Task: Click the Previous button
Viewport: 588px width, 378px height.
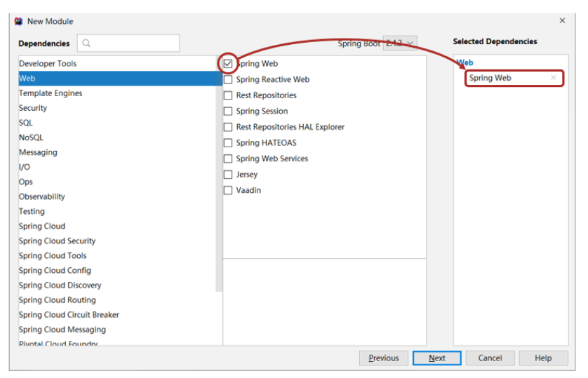Action: point(384,358)
